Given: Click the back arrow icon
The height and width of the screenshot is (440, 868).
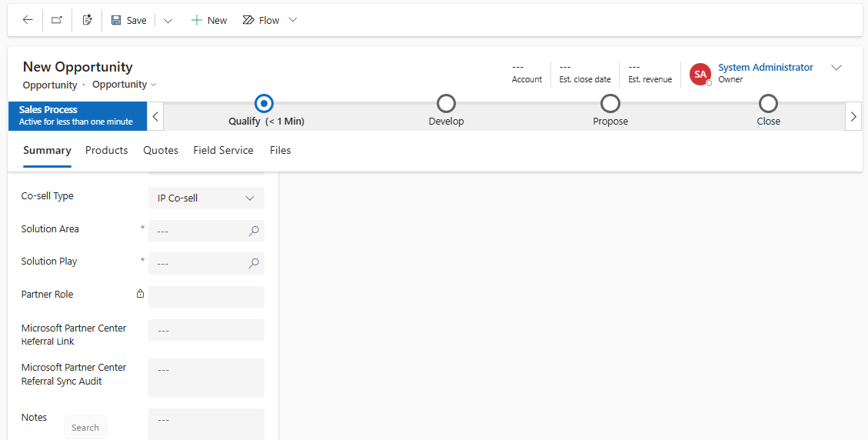Looking at the screenshot, I should click(x=28, y=20).
